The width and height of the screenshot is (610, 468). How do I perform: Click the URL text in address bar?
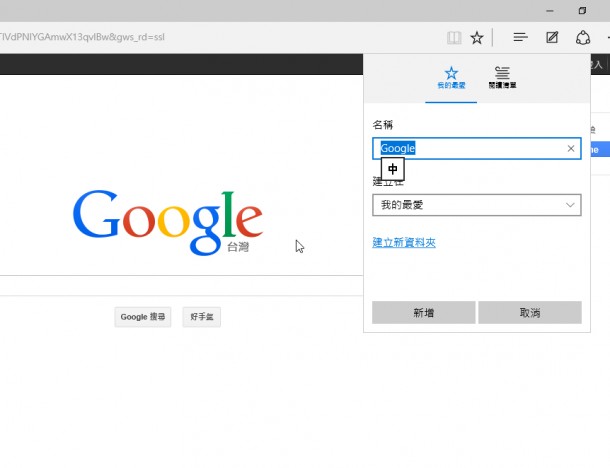tap(82, 37)
